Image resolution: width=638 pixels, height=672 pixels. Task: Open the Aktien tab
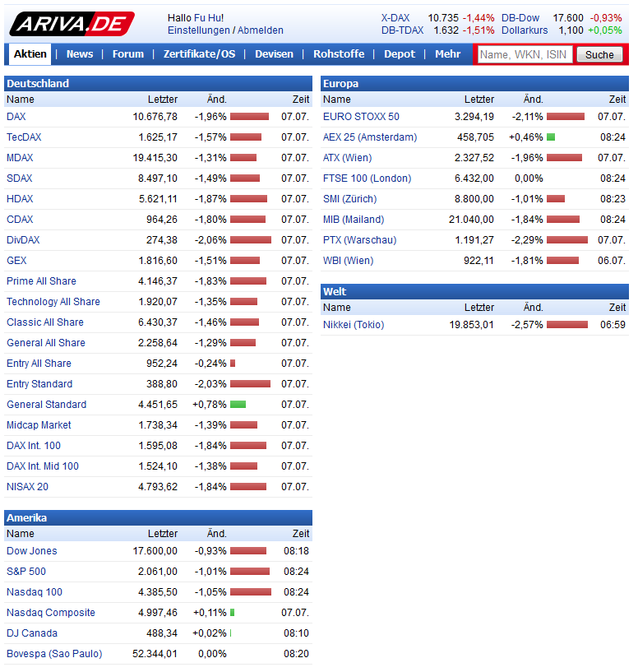pyautogui.click(x=30, y=54)
